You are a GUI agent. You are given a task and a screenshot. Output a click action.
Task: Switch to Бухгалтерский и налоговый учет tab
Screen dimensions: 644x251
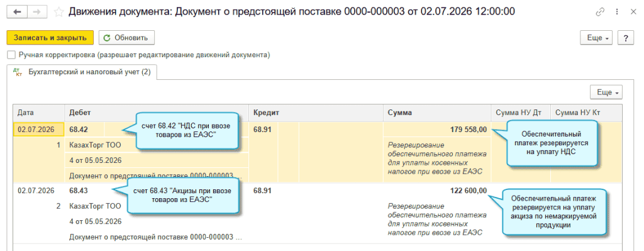[89, 72]
